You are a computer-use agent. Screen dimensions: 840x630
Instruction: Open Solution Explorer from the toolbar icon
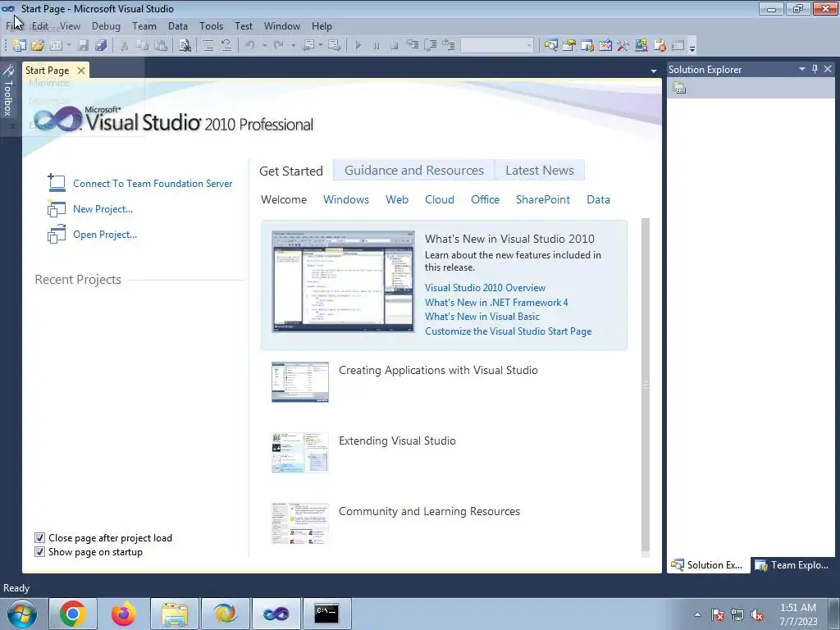550,46
